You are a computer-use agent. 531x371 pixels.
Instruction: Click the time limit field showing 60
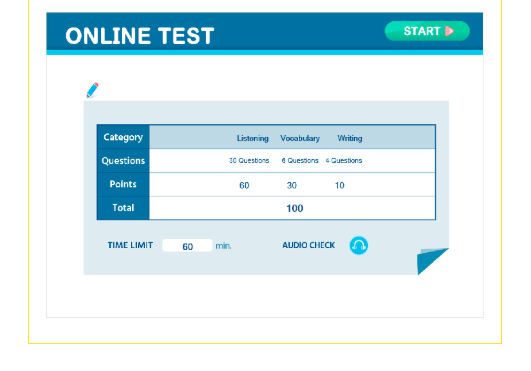coord(187,246)
